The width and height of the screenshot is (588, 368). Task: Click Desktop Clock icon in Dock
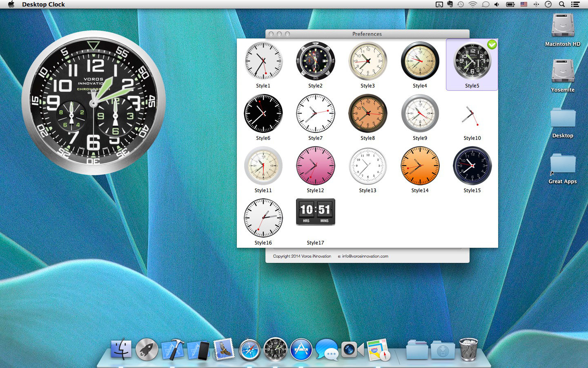point(276,349)
